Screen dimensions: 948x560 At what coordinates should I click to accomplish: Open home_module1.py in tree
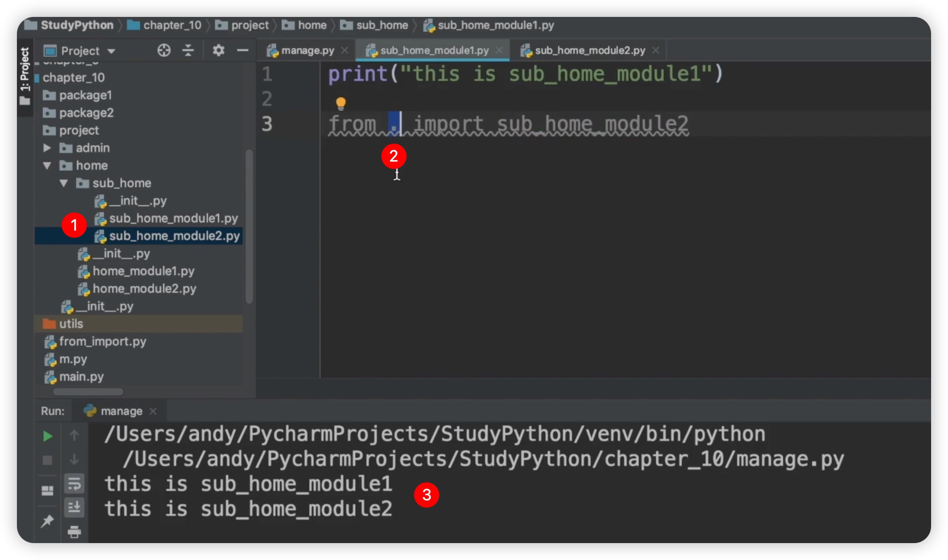143,271
